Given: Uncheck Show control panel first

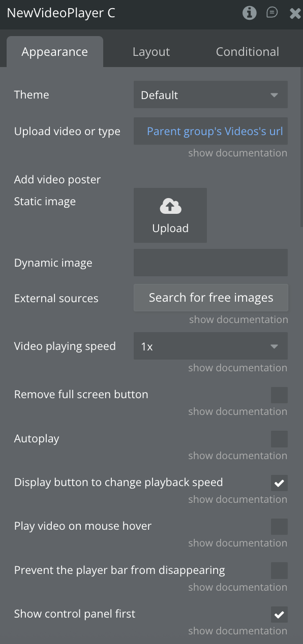Looking at the screenshot, I should (279, 614).
